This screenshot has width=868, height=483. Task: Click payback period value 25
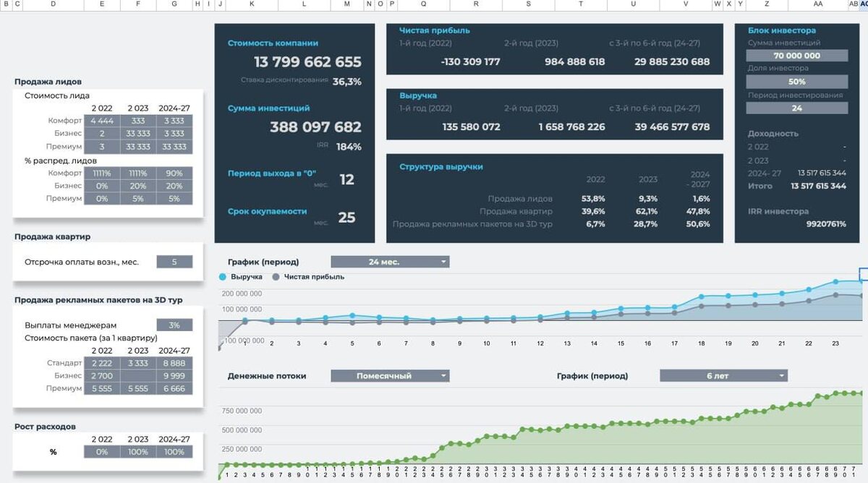(x=347, y=217)
